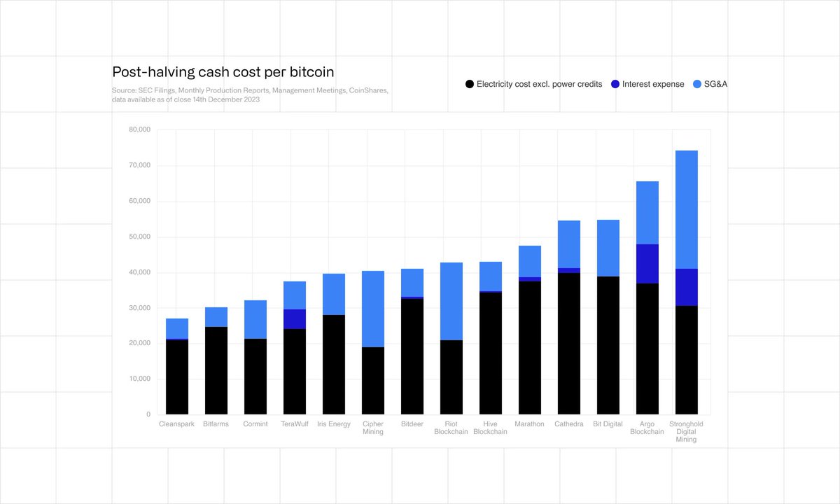Image resolution: width=840 pixels, height=504 pixels.
Task: Click Stronghold's light blue SG&A segment
Action: (x=687, y=209)
